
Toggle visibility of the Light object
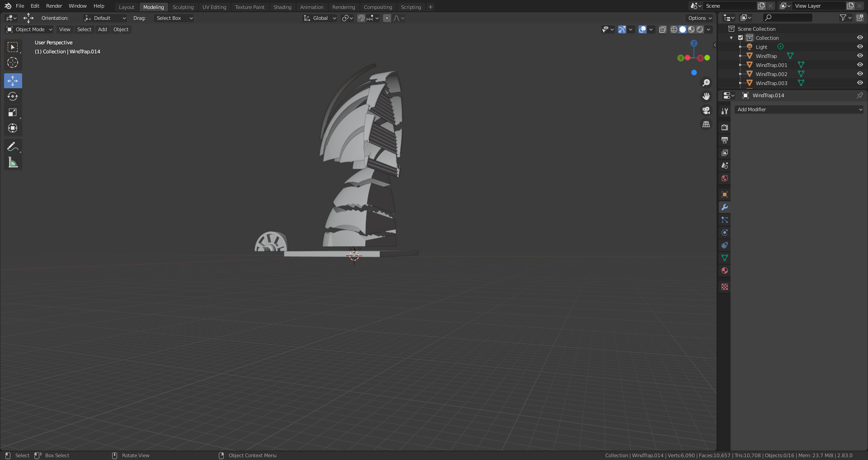click(860, 47)
